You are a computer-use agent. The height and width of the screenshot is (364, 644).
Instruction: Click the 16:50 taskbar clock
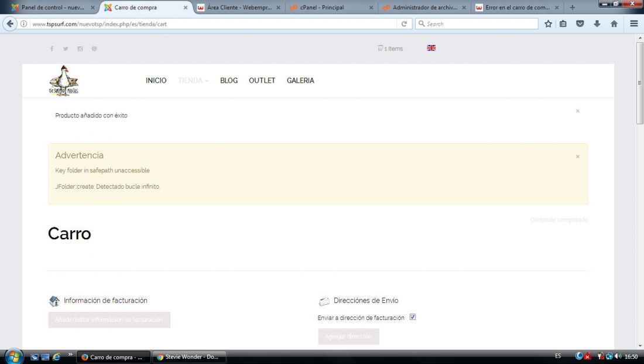tap(631, 356)
